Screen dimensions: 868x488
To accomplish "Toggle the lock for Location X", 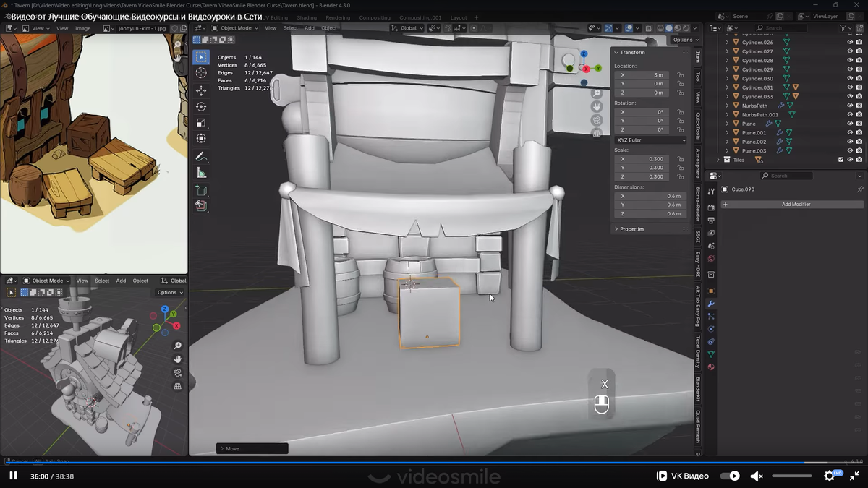I will (681, 75).
